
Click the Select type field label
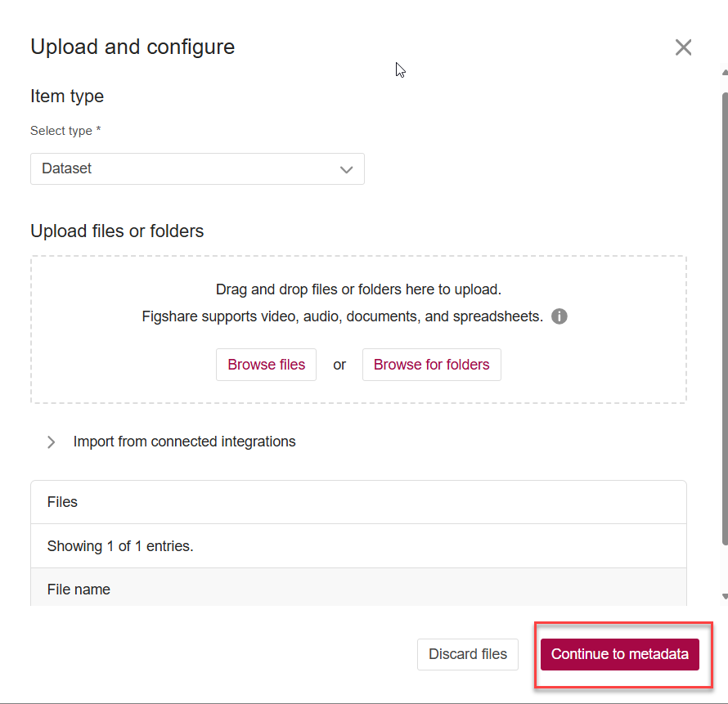click(x=65, y=131)
